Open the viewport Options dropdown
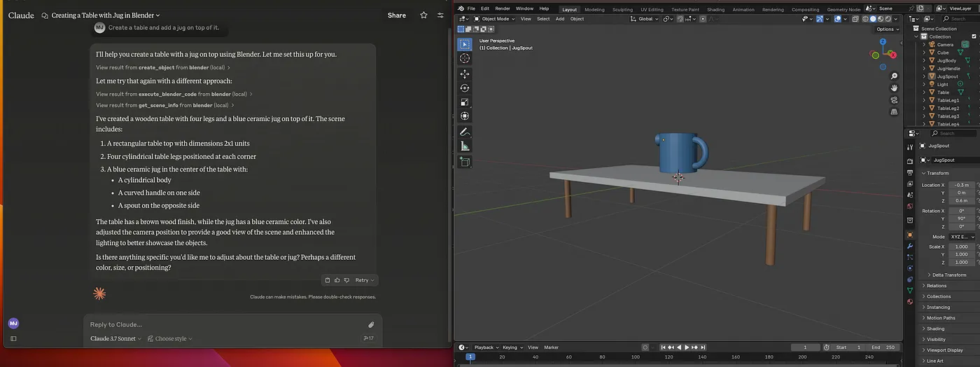The width and height of the screenshot is (980, 367). coord(888,29)
